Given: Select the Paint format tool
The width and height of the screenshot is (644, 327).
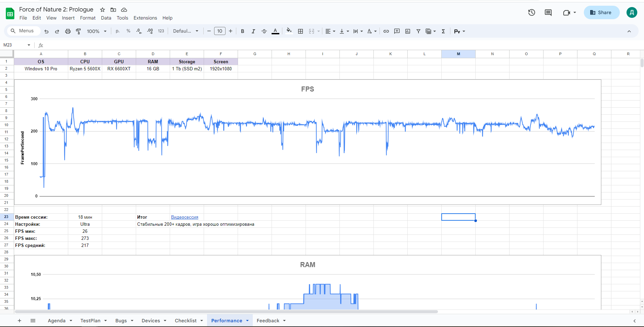Looking at the screenshot, I should 78,31.
